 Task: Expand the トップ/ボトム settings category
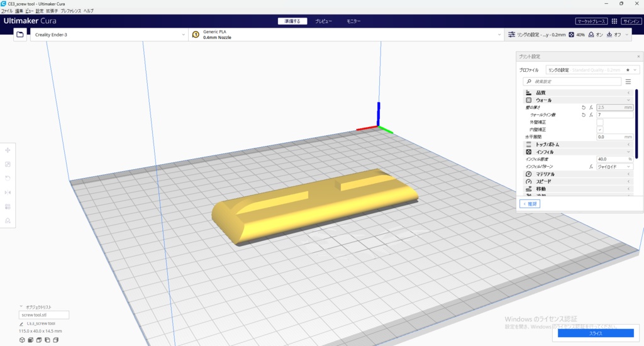point(578,145)
